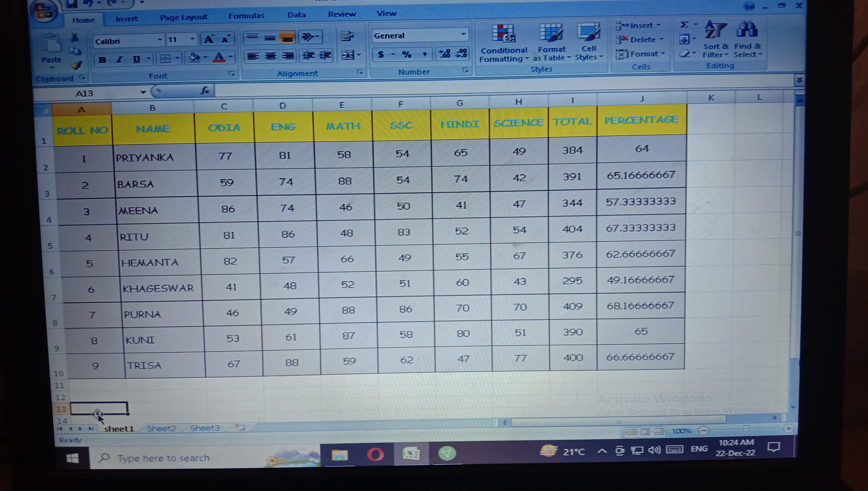Click the AutoSum sigma icon

[684, 25]
